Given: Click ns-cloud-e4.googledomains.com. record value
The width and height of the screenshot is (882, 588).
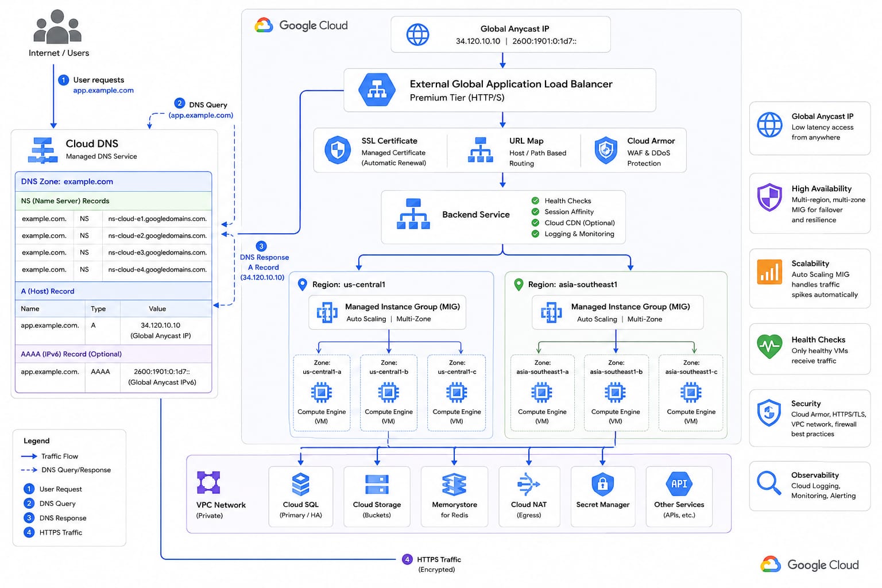Looking at the screenshot, I should point(157,269).
